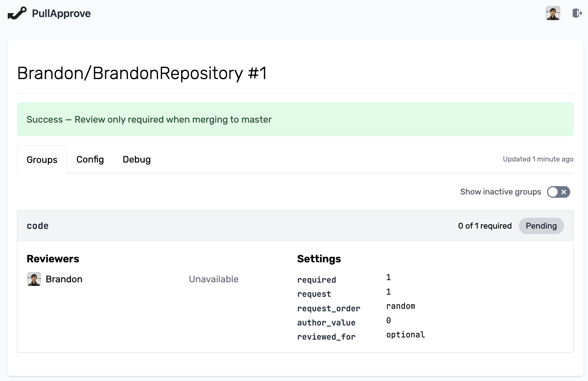Open the Config tab
Screen dimensions: 588x381
pos(90,160)
